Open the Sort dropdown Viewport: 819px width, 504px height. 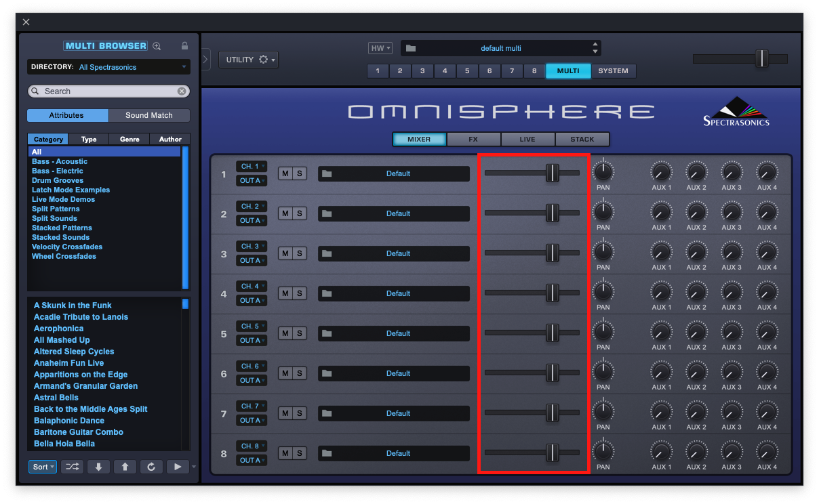point(43,467)
